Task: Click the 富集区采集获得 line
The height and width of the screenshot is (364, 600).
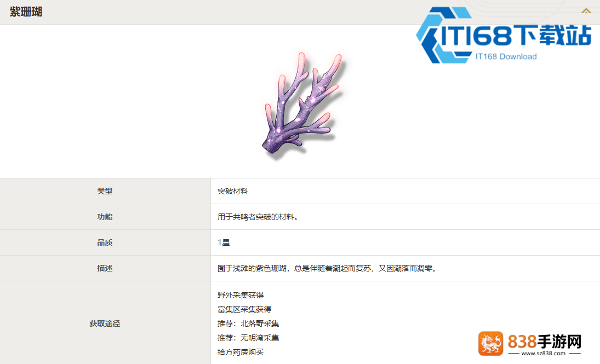Action: tap(244, 309)
